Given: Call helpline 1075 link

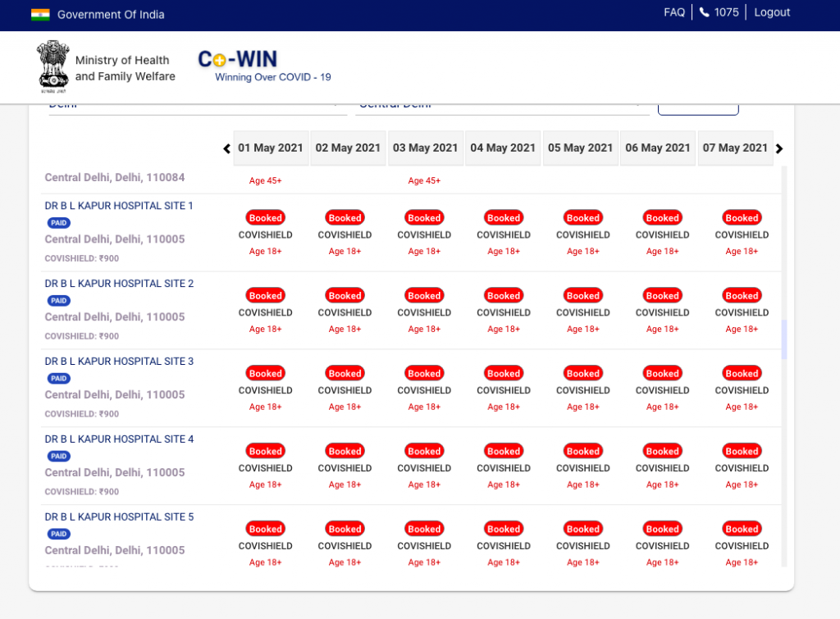Looking at the screenshot, I should (x=726, y=12).
